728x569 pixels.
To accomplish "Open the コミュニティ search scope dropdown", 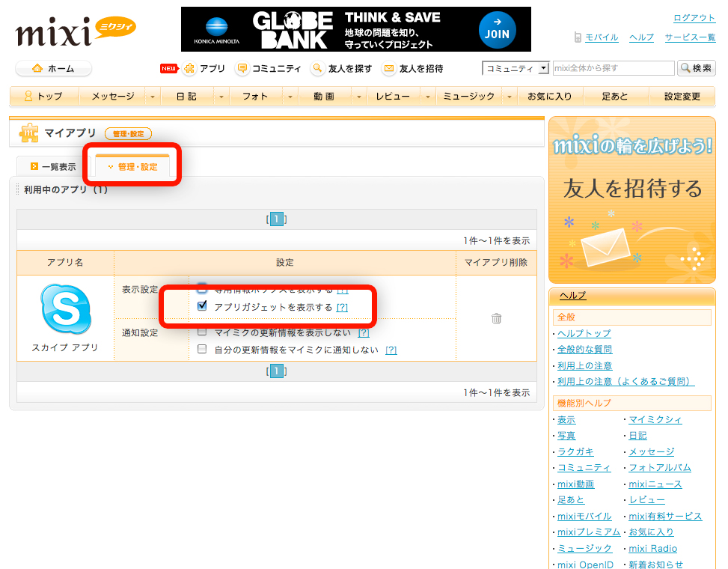I will tap(516, 68).
